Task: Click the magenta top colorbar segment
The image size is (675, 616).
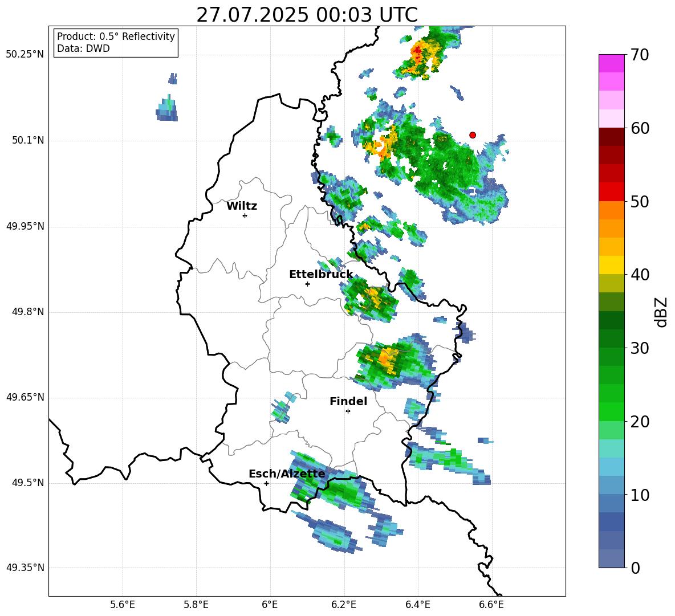Action: point(612,64)
